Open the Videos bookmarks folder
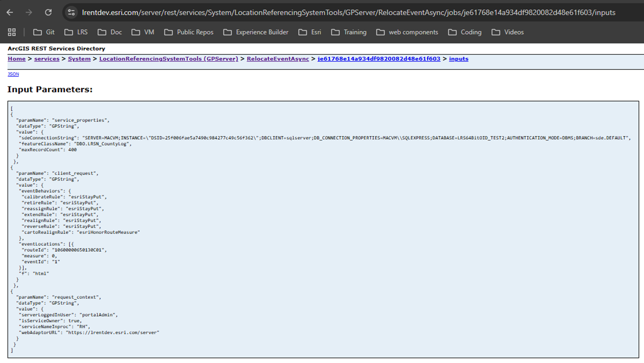 [508, 32]
